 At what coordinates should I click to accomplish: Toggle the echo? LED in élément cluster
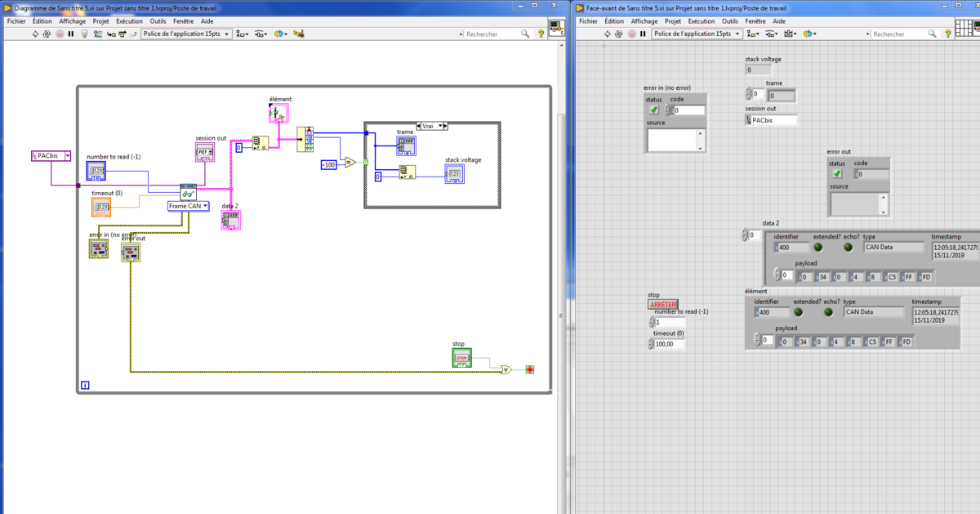pyautogui.click(x=828, y=311)
